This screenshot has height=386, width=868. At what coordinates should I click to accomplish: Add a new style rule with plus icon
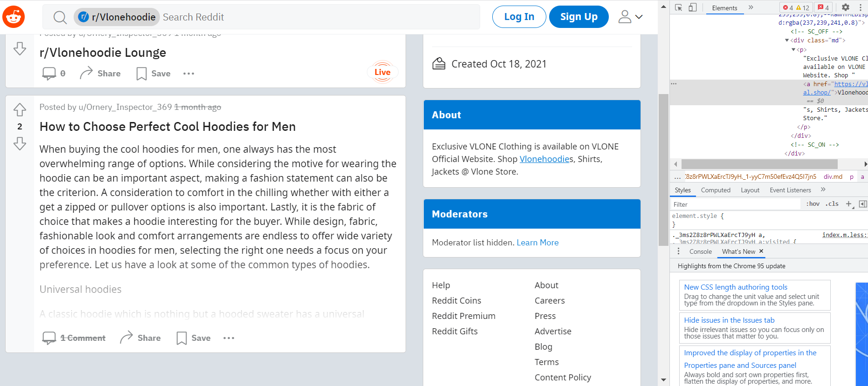849,204
